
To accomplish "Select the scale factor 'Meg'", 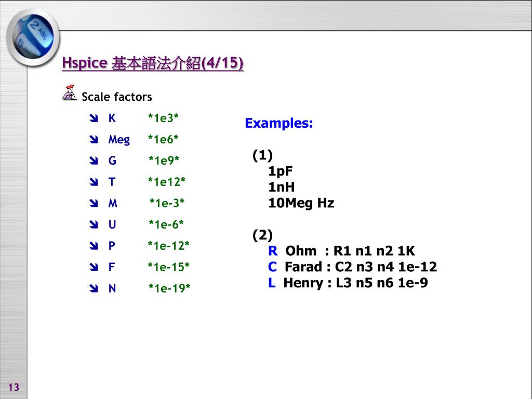I will tap(119, 140).
